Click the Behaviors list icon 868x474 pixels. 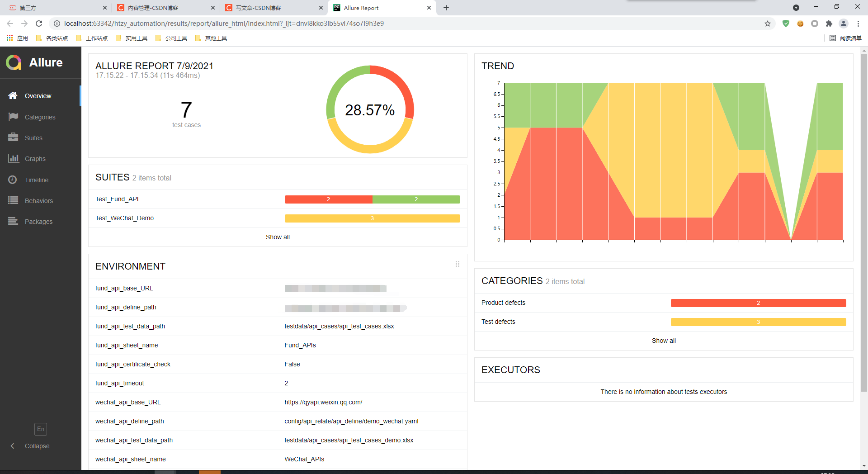coord(13,200)
